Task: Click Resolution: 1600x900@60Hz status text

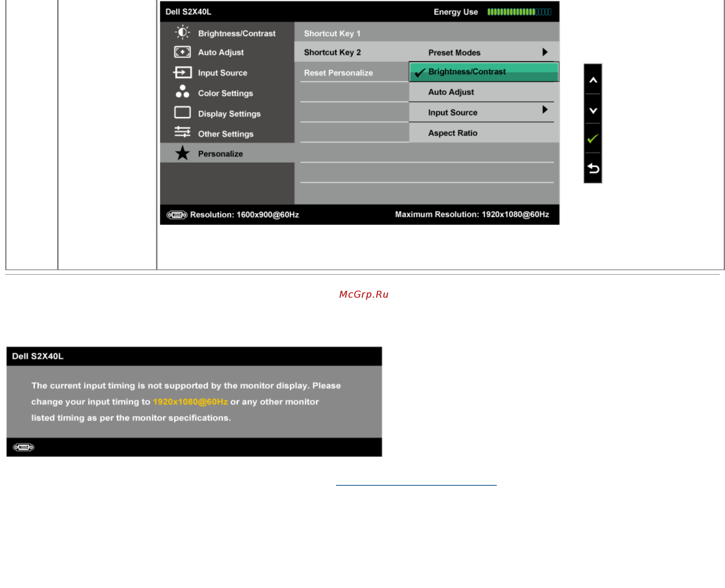Action: pyautogui.click(x=244, y=215)
